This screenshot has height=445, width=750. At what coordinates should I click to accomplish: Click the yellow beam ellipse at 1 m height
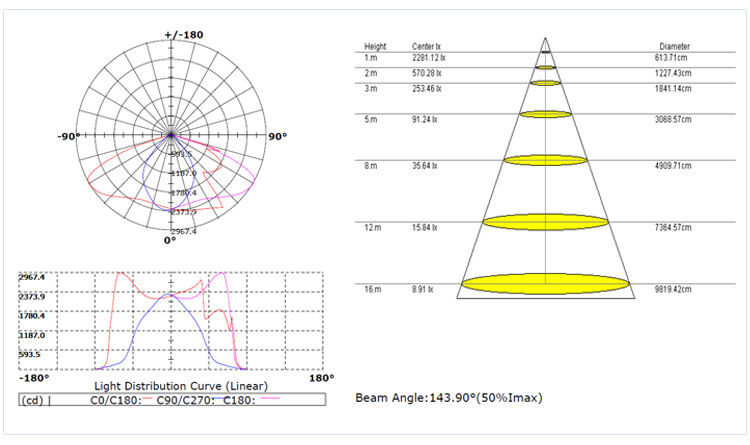(545, 67)
